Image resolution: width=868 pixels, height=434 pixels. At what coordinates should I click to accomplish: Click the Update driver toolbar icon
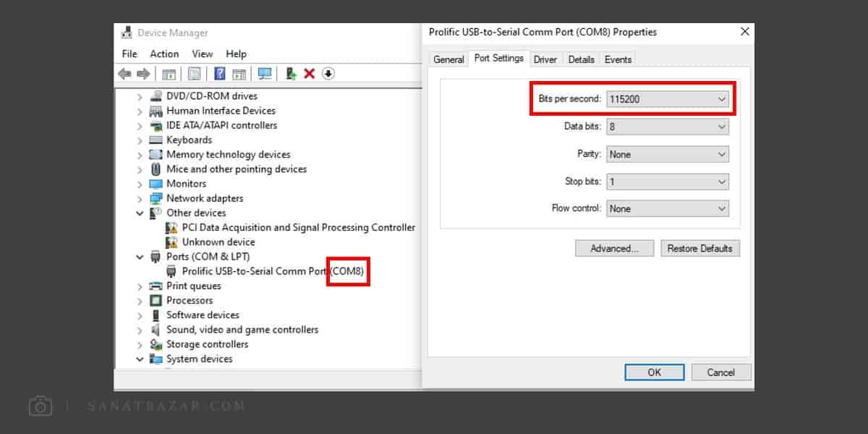point(291,74)
